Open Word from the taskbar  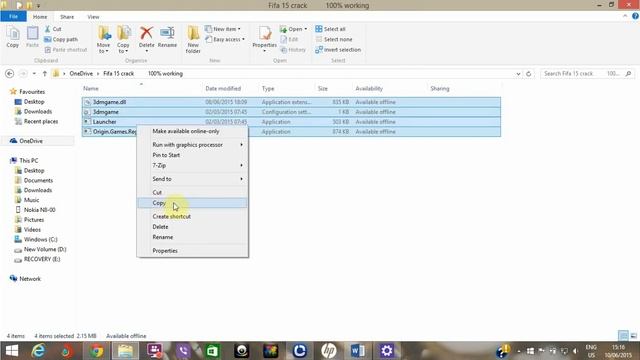[358, 351]
